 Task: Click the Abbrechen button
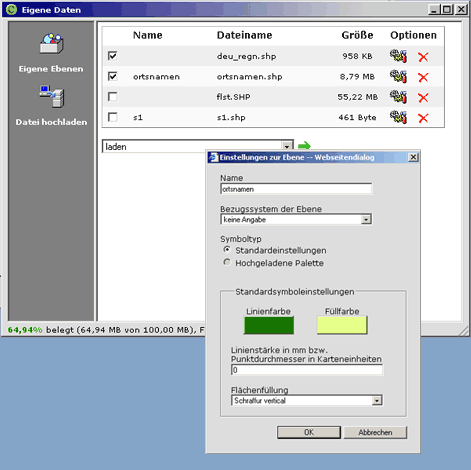(x=375, y=432)
